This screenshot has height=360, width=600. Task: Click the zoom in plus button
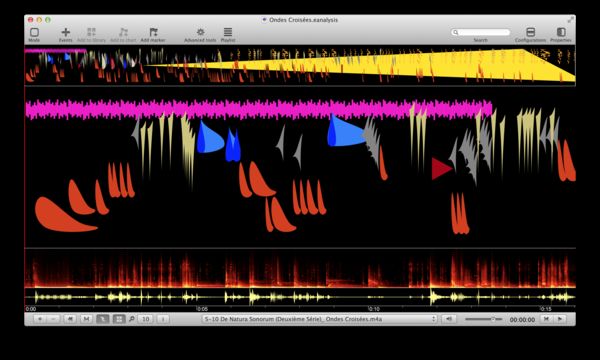[40, 319]
